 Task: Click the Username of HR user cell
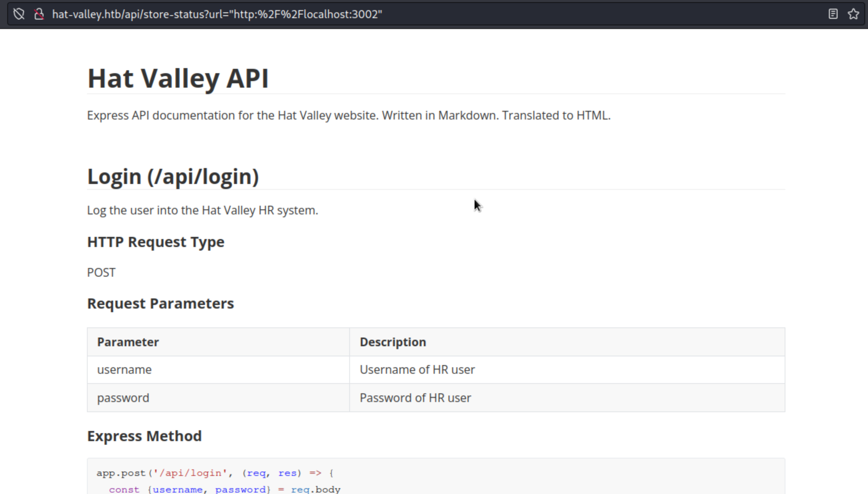pyautogui.click(x=417, y=369)
